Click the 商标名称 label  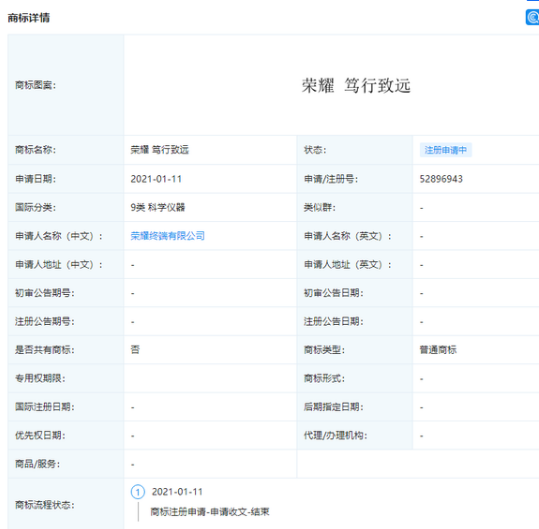click(x=35, y=150)
